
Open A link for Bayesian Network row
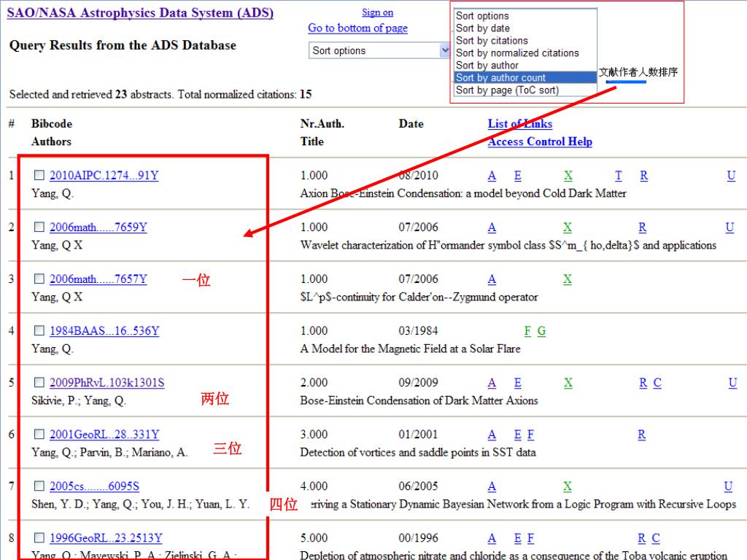point(492,486)
